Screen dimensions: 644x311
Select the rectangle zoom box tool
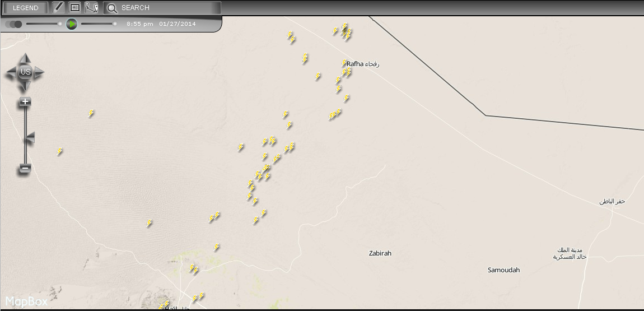tap(74, 7)
